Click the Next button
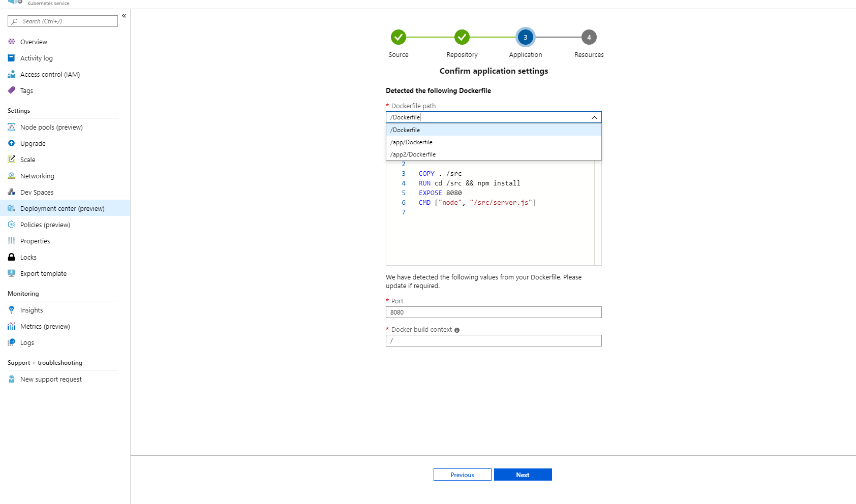 click(x=523, y=475)
